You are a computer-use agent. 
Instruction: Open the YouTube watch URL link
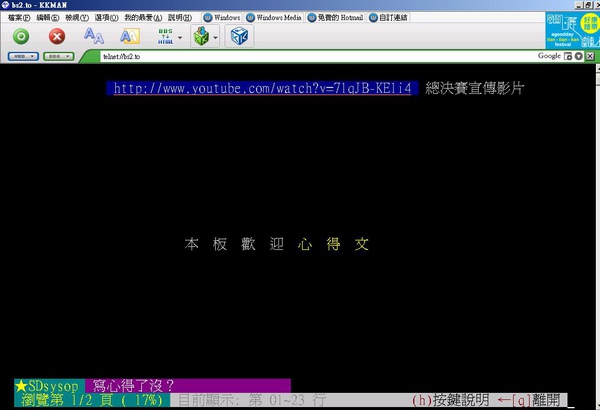[x=262, y=88]
